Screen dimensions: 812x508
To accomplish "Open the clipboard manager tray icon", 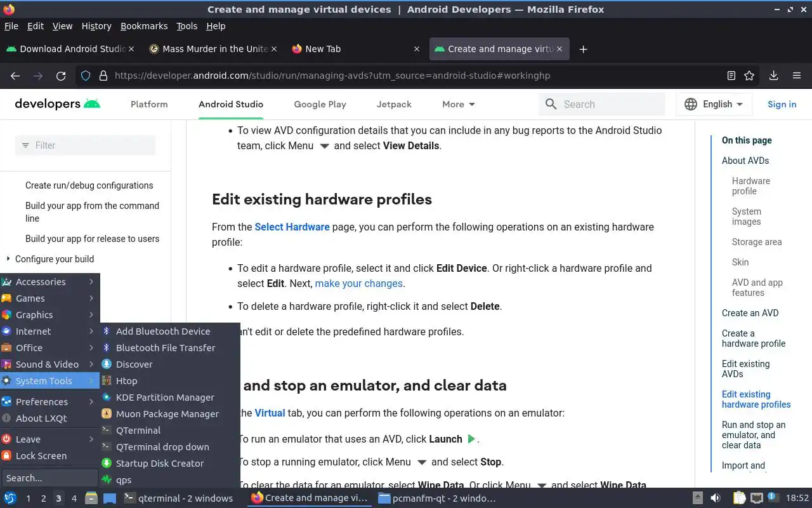I will pos(739,498).
